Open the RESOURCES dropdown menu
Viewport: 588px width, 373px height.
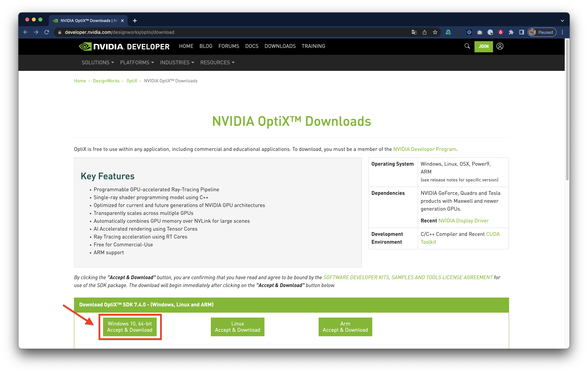(217, 62)
